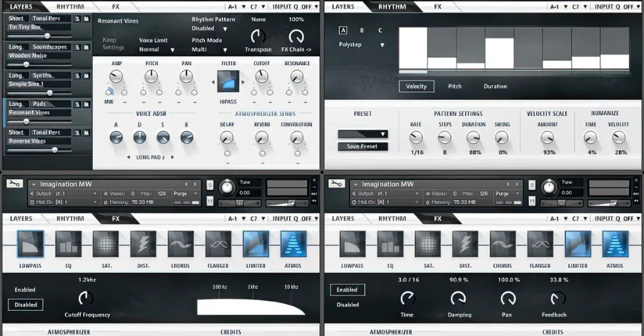Viewport: 644px width, 336px height.
Task: Open Pitch step editor tab
Action: [454, 87]
